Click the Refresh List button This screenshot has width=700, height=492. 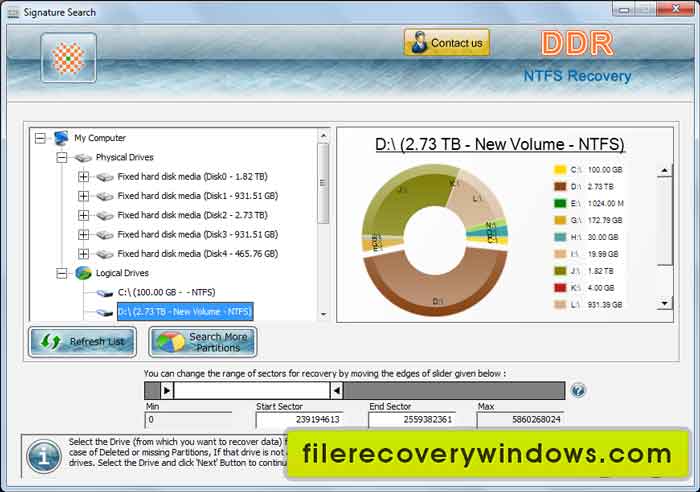[83, 342]
